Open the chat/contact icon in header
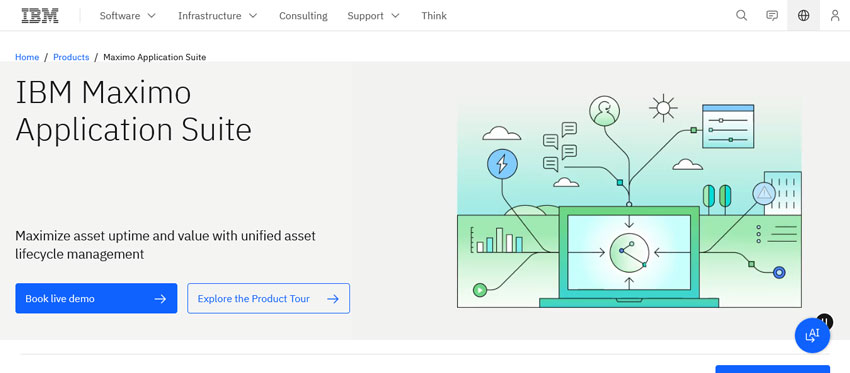The image size is (850, 373). pyautogui.click(x=772, y=16)
